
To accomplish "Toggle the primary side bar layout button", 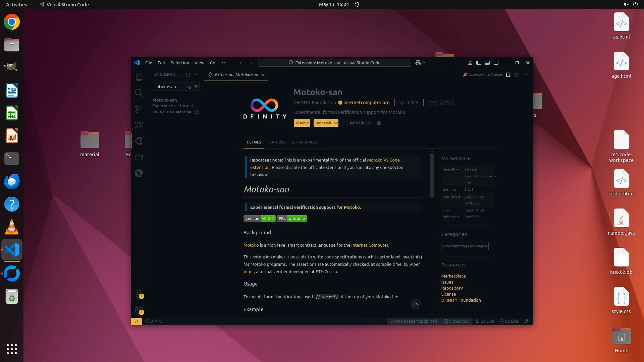I will tap(479, 63).
